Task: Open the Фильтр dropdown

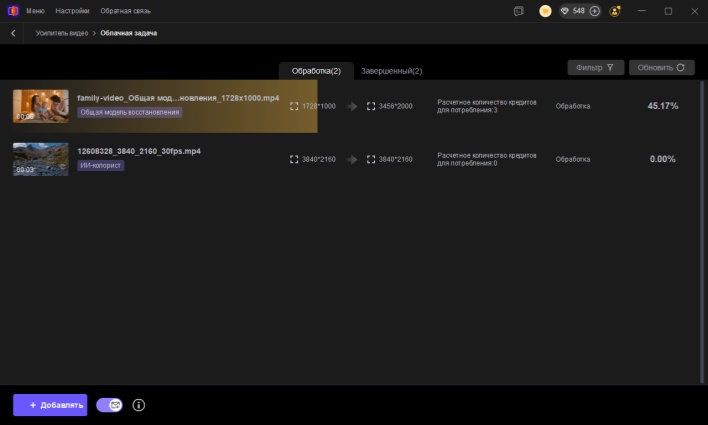Action: pos(596,68)
